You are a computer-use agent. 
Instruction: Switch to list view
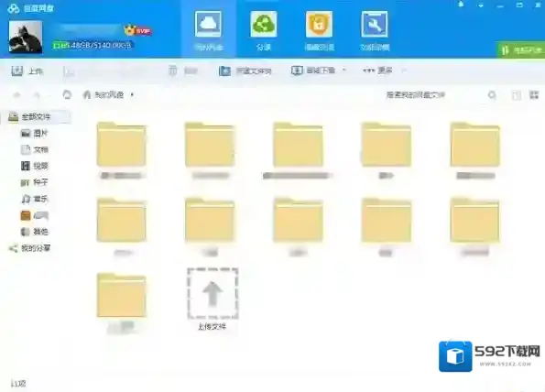pyautogui.click(x=517, y=95)
